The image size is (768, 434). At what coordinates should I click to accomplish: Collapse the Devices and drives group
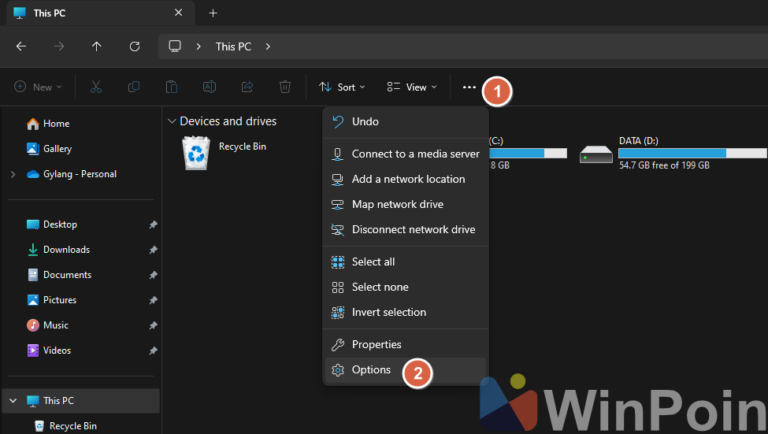171,121
